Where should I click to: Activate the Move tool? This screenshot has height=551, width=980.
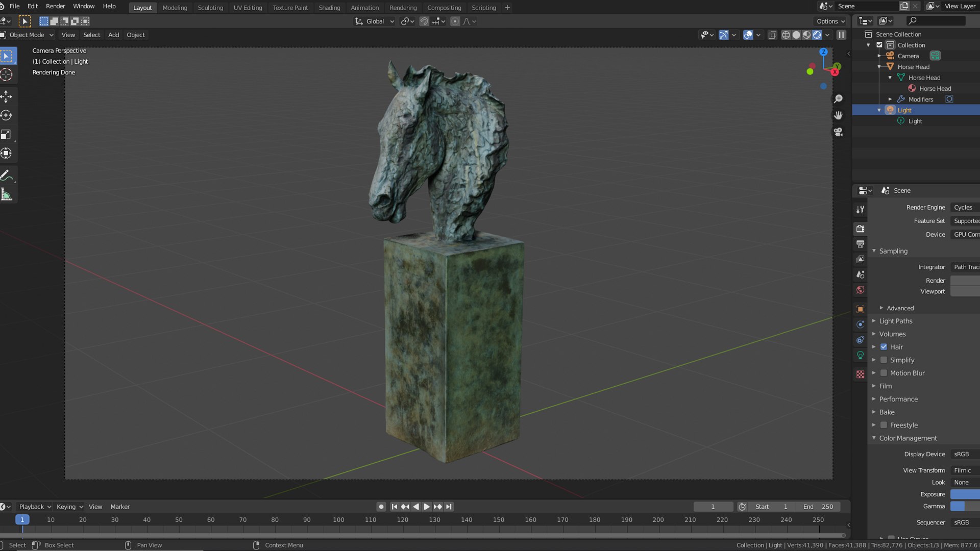[7, 96]
